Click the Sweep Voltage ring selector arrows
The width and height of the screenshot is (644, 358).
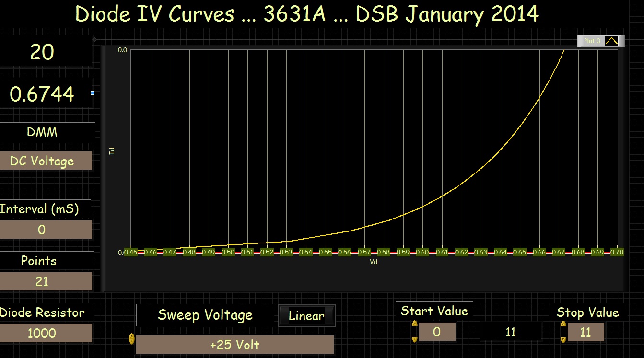click(x=131, y=339)
